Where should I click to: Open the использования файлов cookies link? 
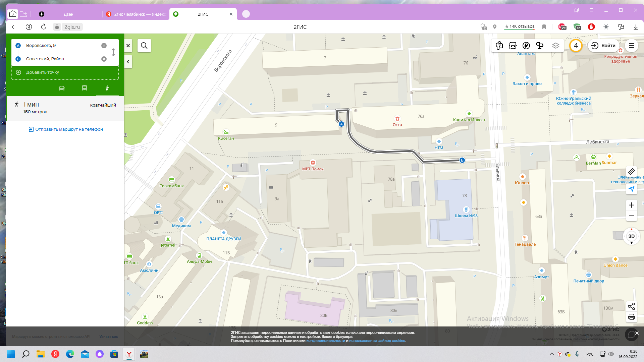click(377, 341)
